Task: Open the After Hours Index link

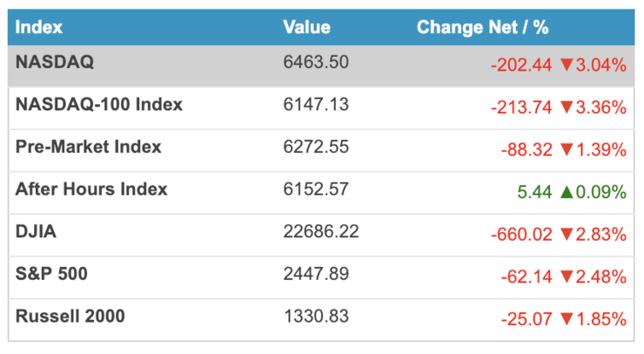Action: 91,190
